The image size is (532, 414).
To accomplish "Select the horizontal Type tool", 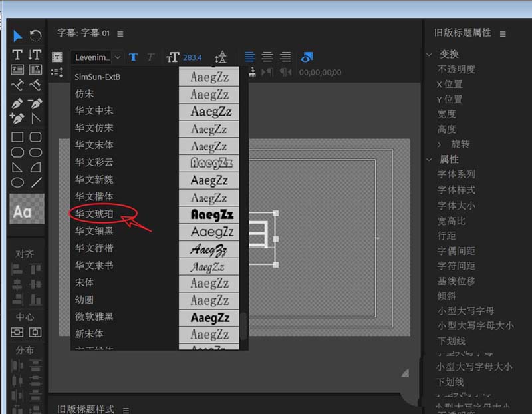I will point(17,55).
